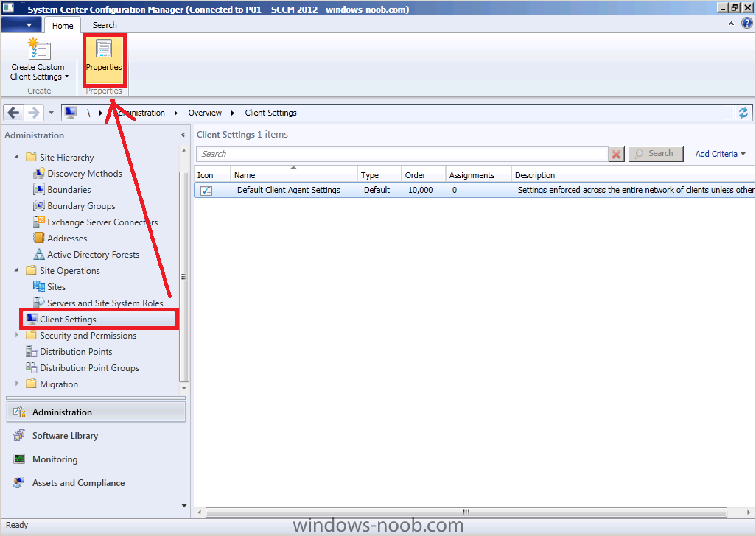Image resolution: width=756 pixels, height=536 pixels.
Task: Click Overview in the breadcrumb path
Action: (205, 113)
